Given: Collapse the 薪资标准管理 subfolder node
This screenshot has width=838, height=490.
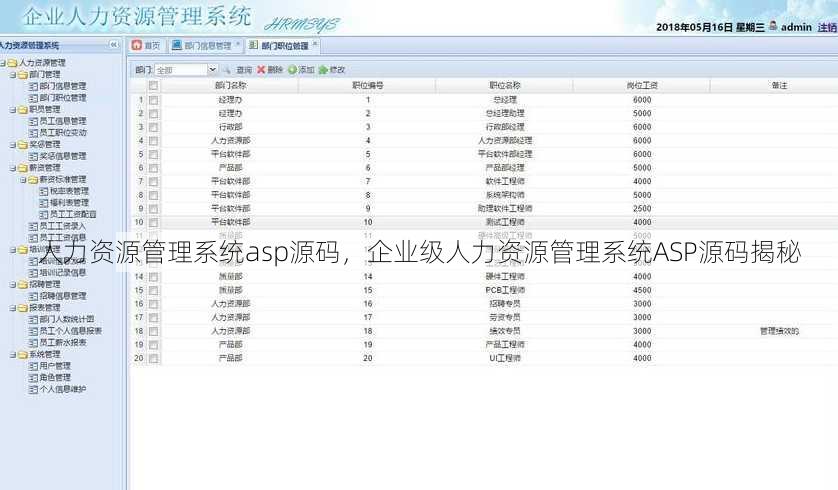Looking at the screenshot, I should [x=24, y=180].
